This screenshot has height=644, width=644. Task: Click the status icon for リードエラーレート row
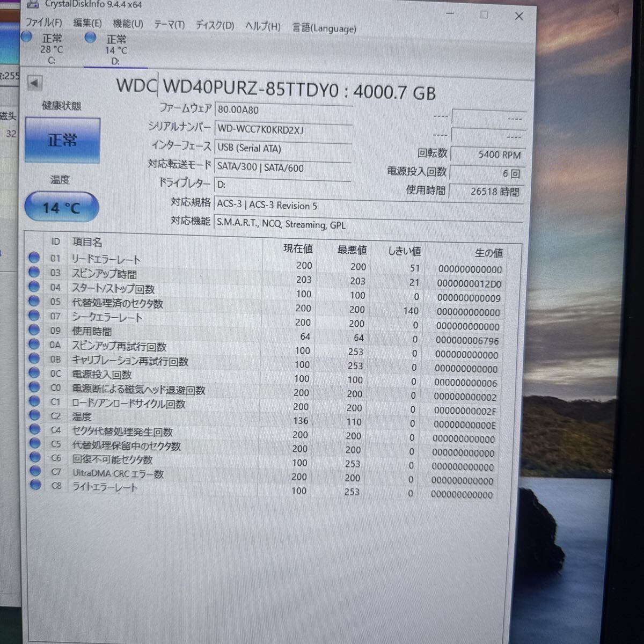tap(34, 258)
